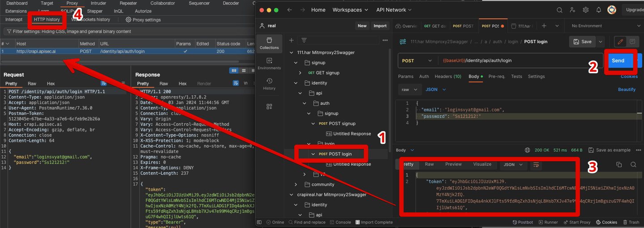The width and height of the screenshot is (644, 228).
Task: Select stacked layout in Burp
Action: point(244,71)
